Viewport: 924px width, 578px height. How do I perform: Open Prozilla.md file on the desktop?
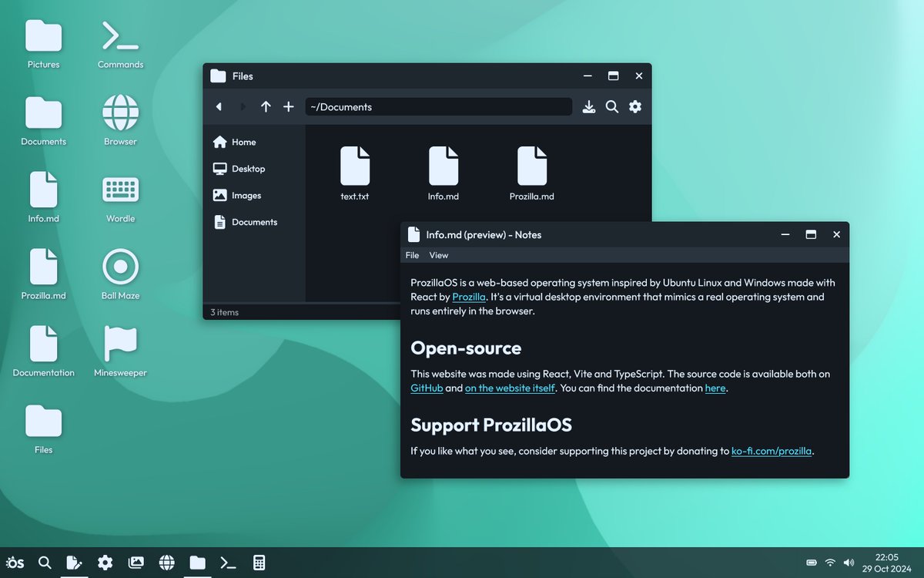pos(44,276)
